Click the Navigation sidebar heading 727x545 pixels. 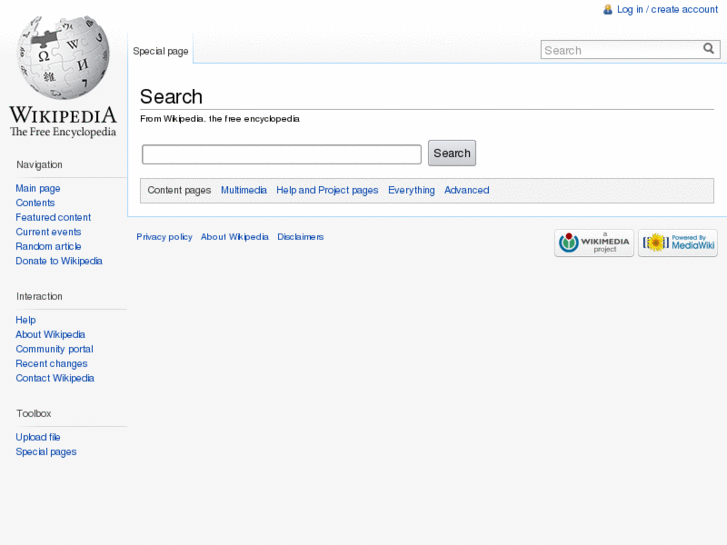(x=39, y=165)
